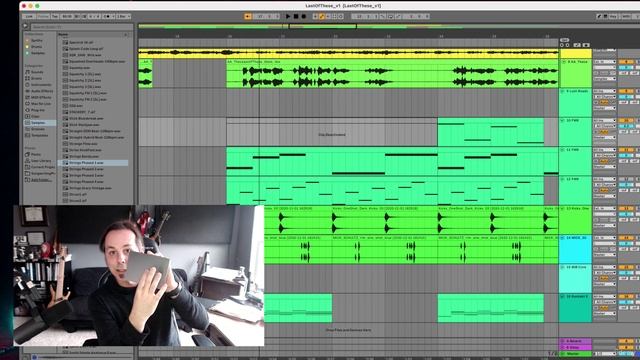Select the Synths collection
This screenshot has height=360, width=640.
(x=36, y=40)
